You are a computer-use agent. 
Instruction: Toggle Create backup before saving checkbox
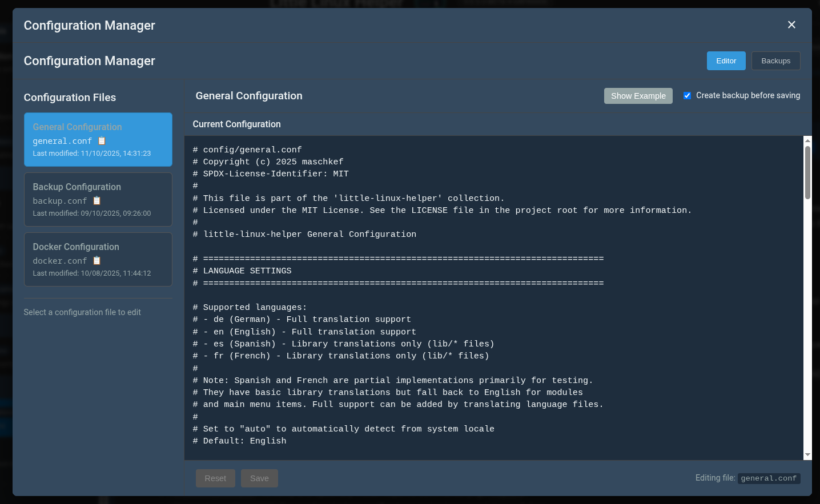[688, 95]
